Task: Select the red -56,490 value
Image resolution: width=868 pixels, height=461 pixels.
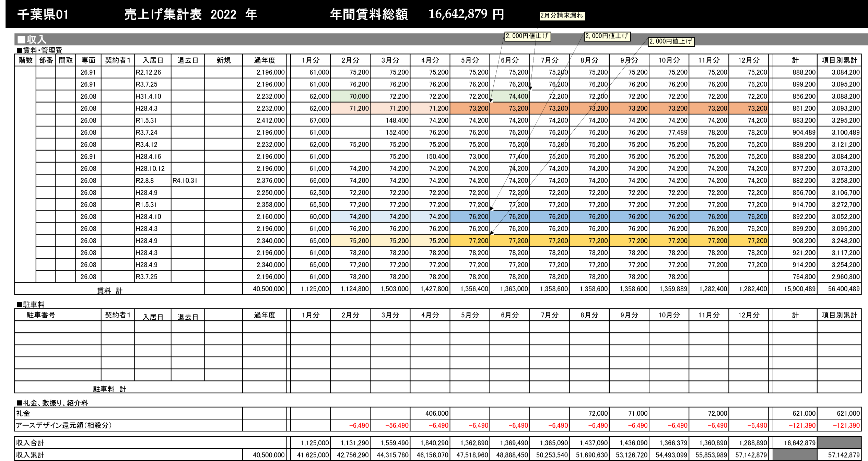Action: [x=397, y=426]
